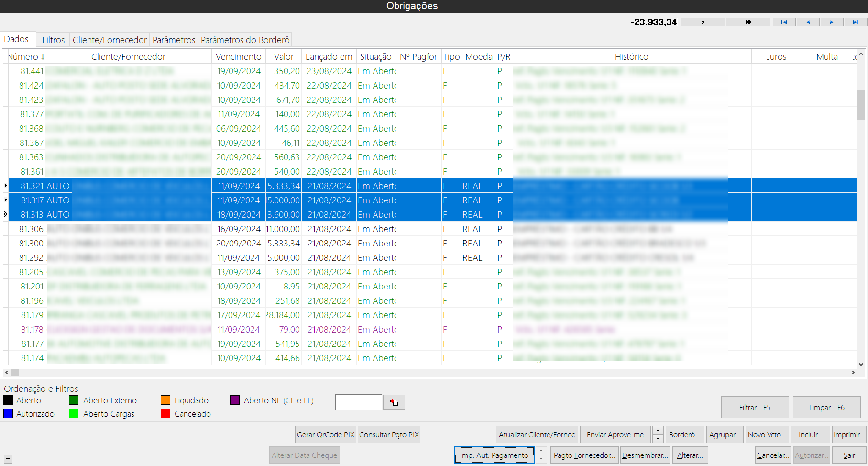868x466 pixels.
Task: Click the Imprimir... button
Action: [849, 434]
